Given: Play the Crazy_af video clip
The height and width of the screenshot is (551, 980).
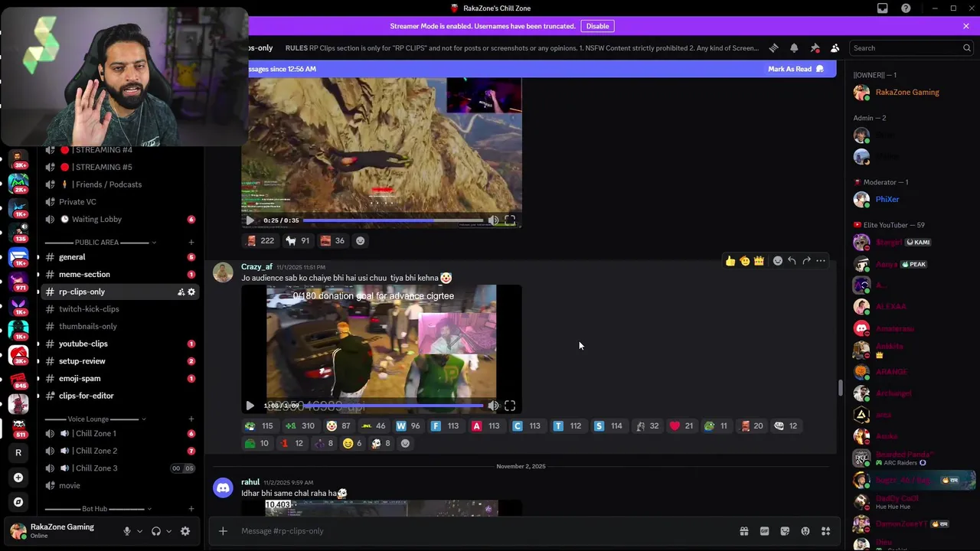Looking at the screenshot, I should click(250, 406).
